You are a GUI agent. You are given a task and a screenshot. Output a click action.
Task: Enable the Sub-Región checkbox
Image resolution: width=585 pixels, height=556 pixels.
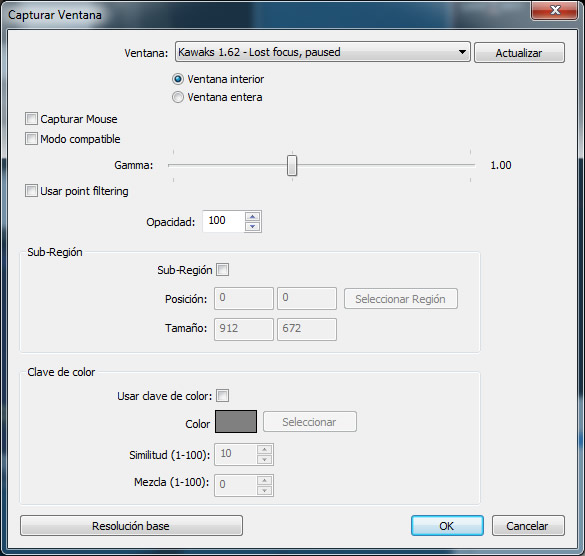click(223, 269)
